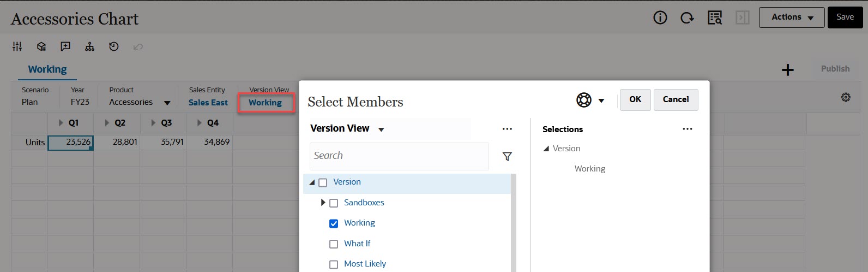
Task: Click the refresh icon
Action: point(687,17)
